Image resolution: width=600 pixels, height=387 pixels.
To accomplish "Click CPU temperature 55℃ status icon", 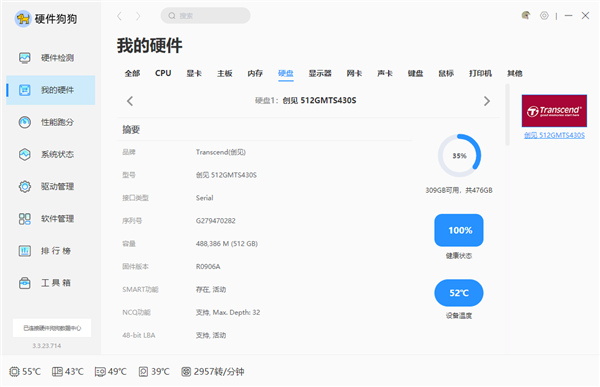I will pyautogui.click(x=14, y=371).
